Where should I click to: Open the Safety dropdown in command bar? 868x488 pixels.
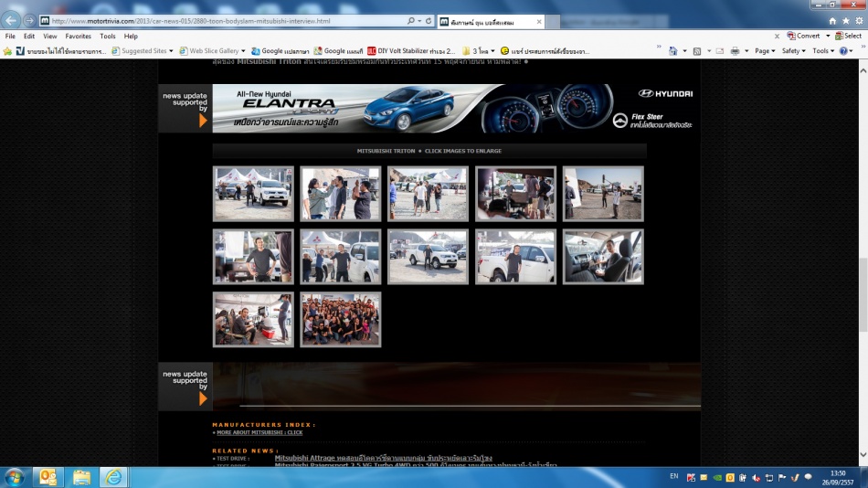pyautogui.click(x=793, y=51)
